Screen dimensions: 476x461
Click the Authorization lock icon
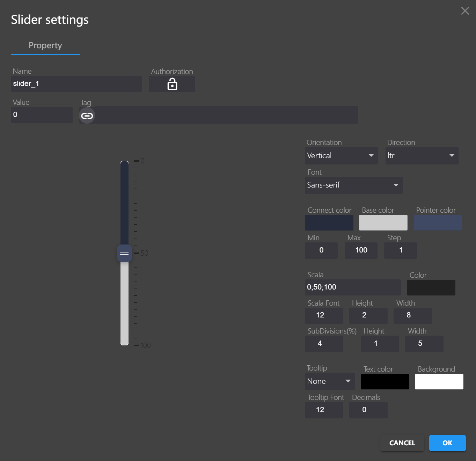pyautogui.click(x=172, y=84)
